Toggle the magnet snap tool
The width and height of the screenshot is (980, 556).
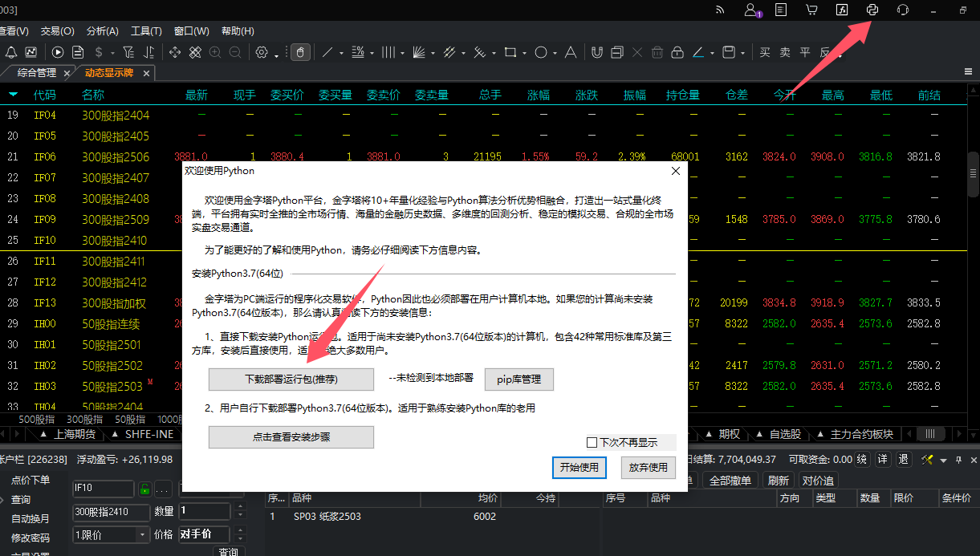596,52
